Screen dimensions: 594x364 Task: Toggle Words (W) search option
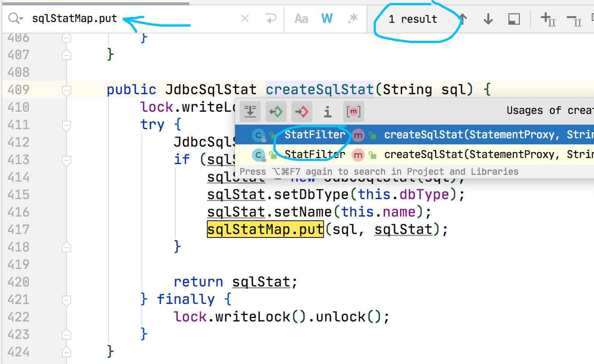[x=327, y=18]
